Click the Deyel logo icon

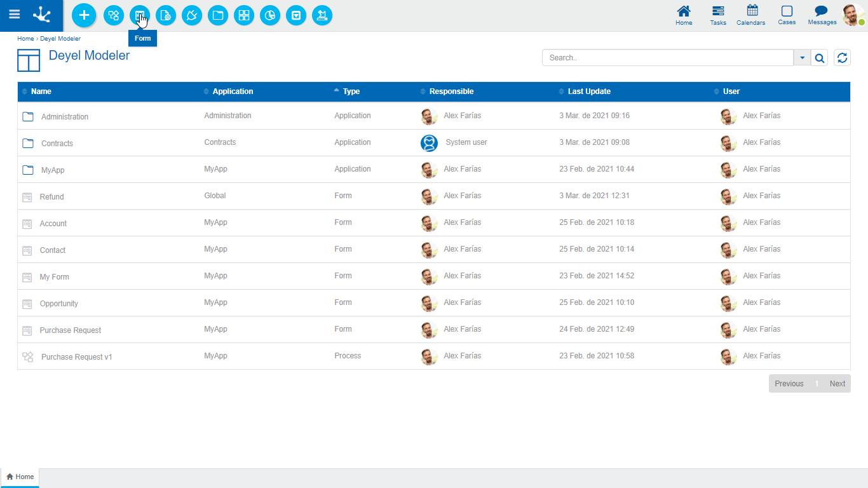click(43, 14)
